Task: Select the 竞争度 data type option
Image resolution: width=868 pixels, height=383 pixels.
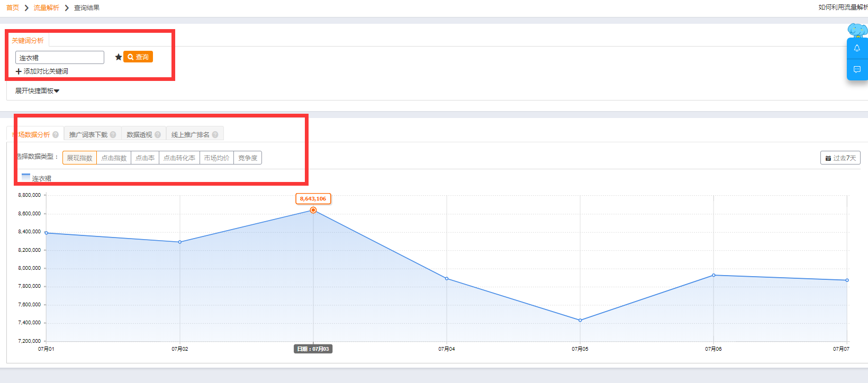Action: tap(248, 158)
